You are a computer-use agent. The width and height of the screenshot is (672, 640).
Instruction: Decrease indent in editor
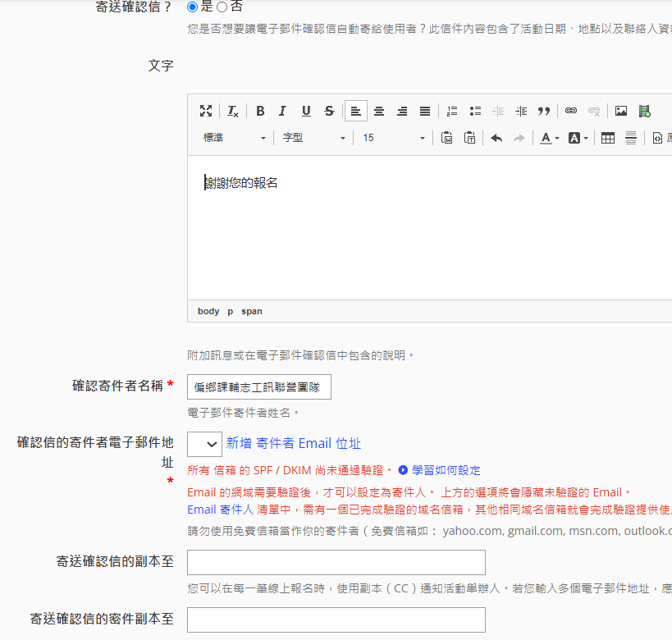[x=498, y=111]
